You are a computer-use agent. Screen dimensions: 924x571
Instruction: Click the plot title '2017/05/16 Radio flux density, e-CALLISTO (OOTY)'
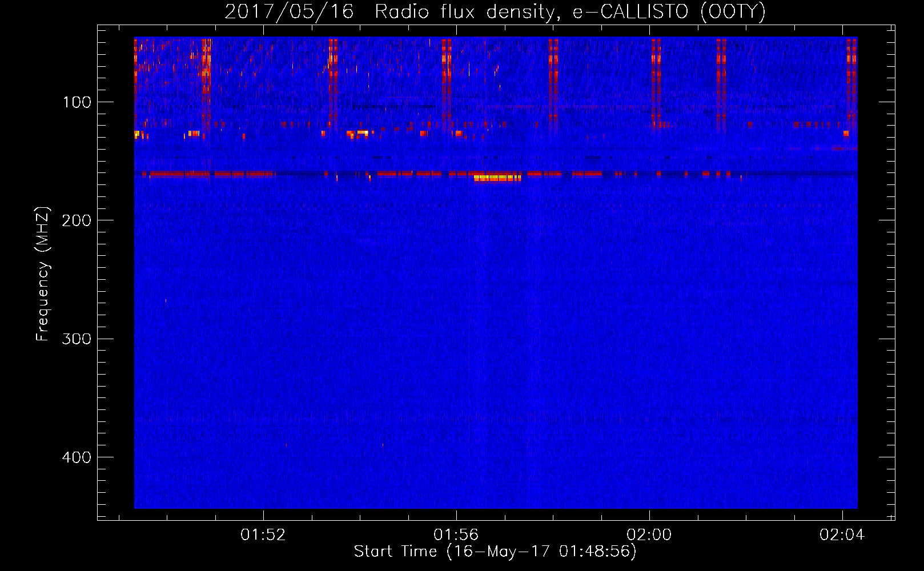[495, 11]
